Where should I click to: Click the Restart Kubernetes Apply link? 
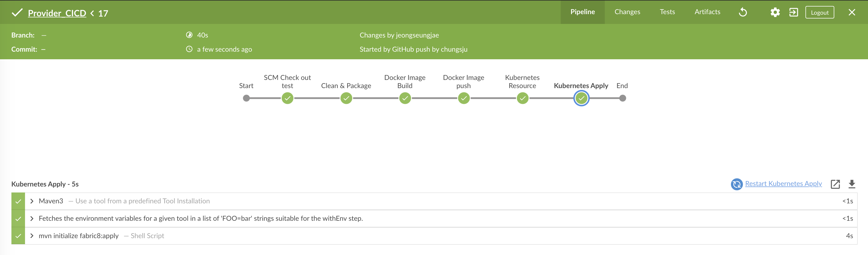tap(783, 184)
